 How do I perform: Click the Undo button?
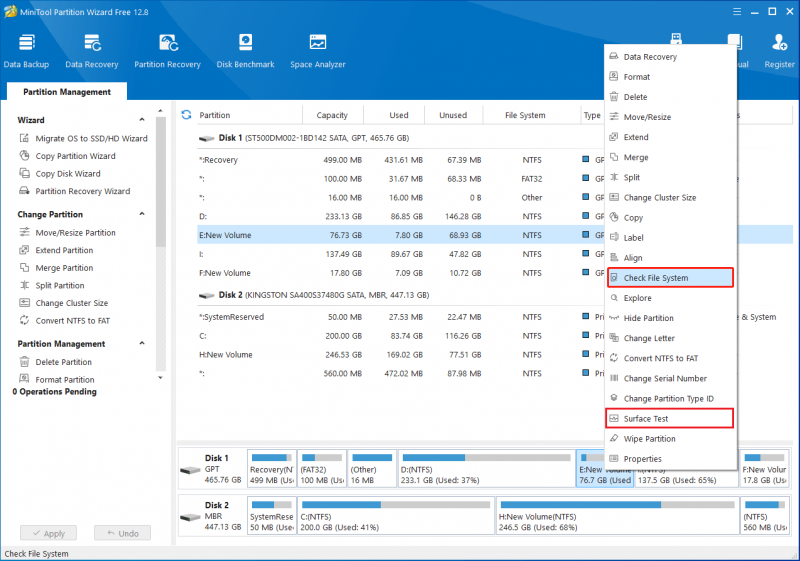pyautogui.click(x=122, y=533)
